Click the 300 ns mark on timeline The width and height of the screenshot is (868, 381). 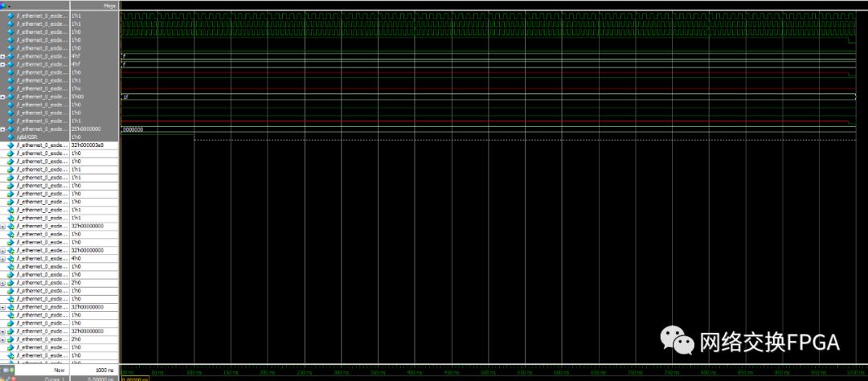(341, 373)
